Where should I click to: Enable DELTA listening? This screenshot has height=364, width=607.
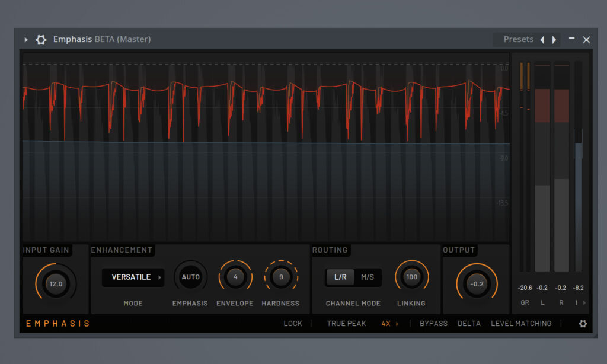click(469, 323)
